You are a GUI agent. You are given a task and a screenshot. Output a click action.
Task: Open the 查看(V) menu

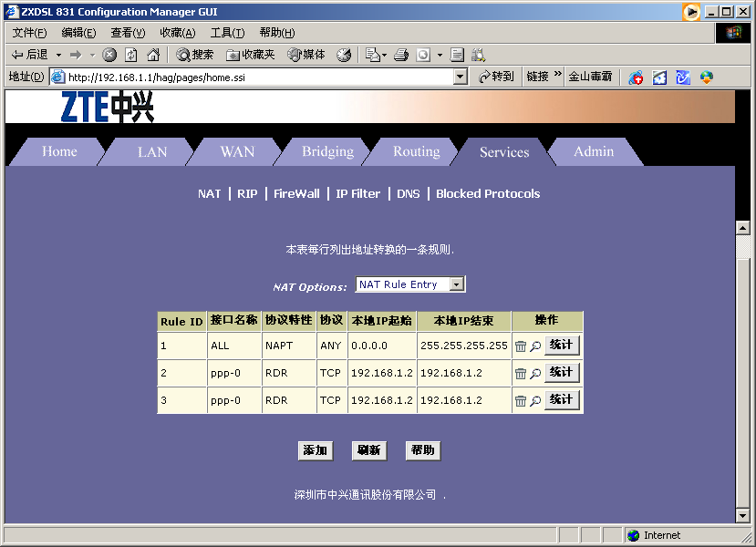128,33
